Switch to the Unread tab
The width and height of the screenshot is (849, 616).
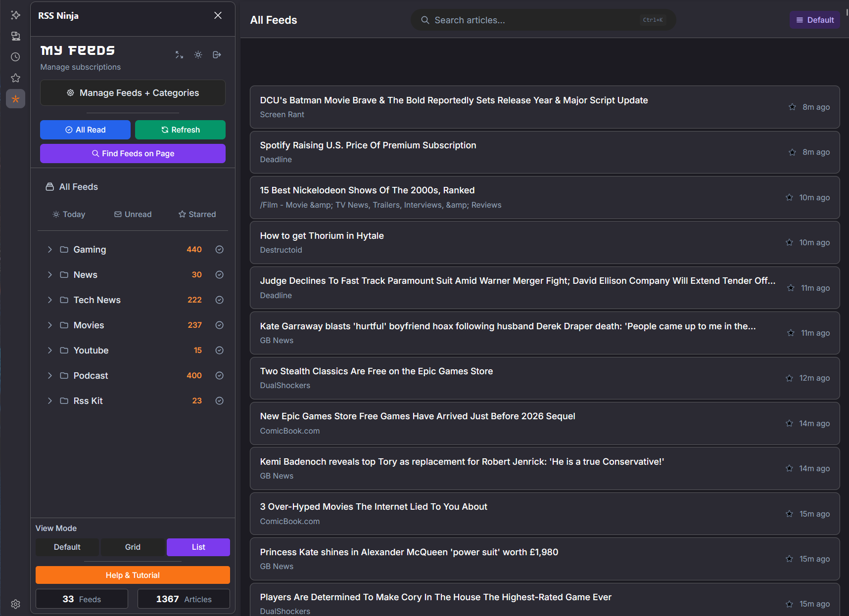click(133, 214)
